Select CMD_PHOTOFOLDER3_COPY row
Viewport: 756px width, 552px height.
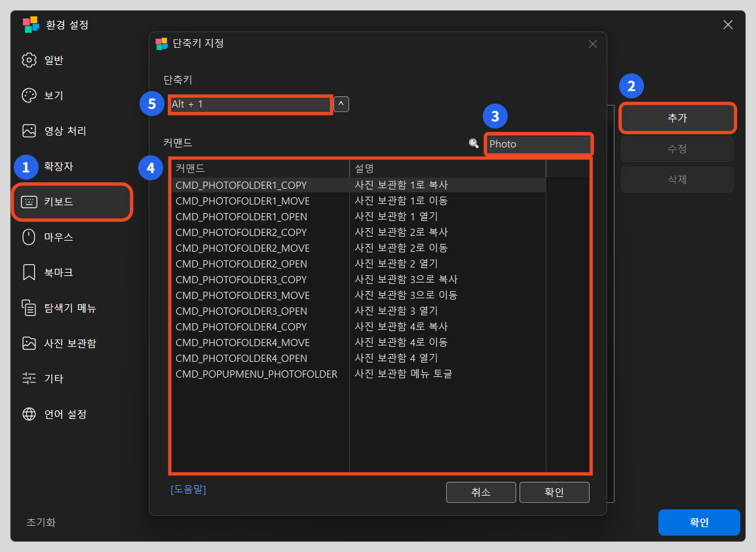pos(359,279)
